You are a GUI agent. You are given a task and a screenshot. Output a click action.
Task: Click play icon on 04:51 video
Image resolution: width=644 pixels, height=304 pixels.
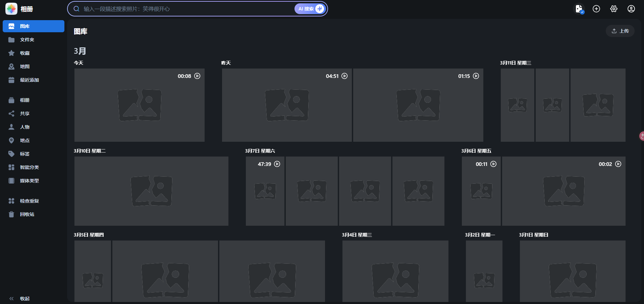click(x=344, y=76)
